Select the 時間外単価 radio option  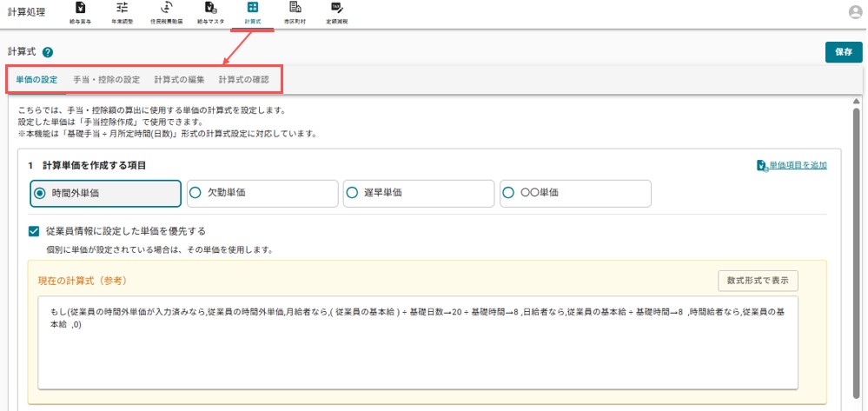coord(106,193)
